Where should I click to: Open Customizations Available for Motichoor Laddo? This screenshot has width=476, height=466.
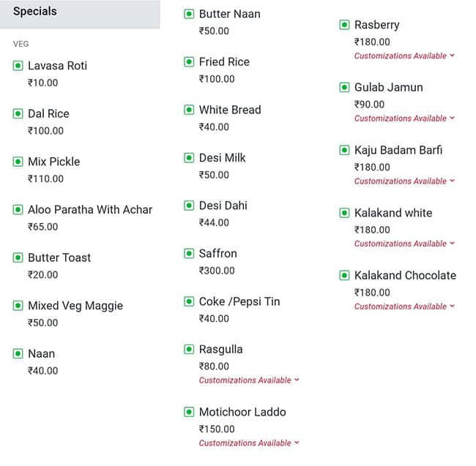tap(249, 443)
